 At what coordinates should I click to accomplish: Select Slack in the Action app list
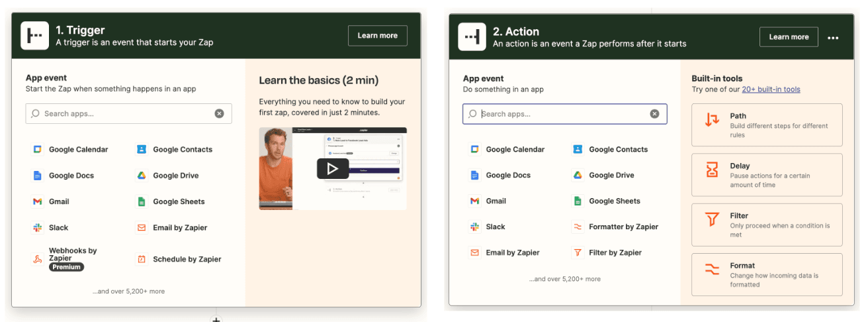[x=488, y=227]
